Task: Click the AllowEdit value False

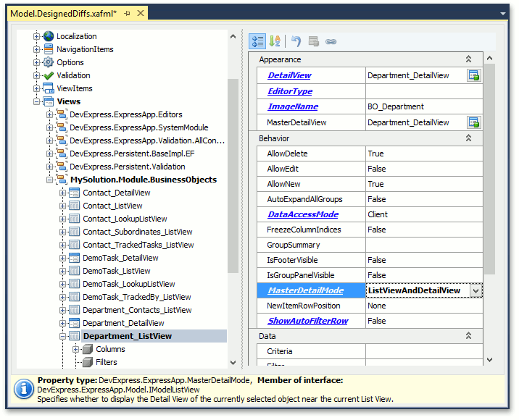Action: coord(377,169)
